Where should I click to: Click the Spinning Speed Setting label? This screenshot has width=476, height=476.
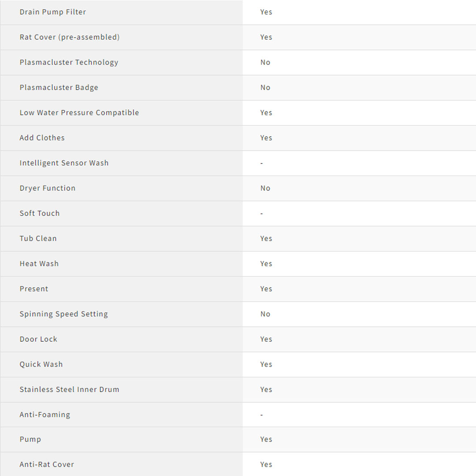[63, 314]
